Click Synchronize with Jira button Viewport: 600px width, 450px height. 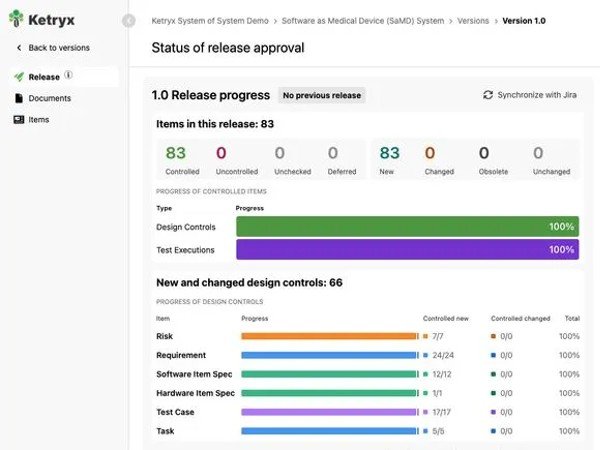(x=530, y=95)
